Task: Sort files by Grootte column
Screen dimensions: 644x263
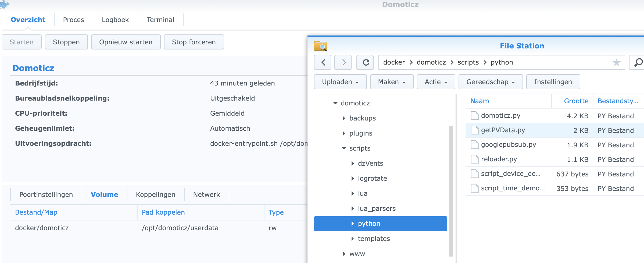Action: (572, 101)
